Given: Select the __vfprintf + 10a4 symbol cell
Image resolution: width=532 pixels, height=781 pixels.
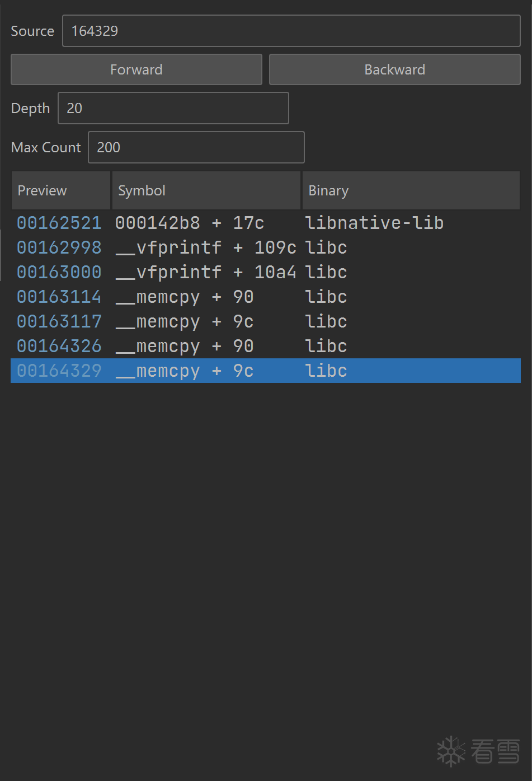Looking at the screenshot, I should (x=205, y=272).
